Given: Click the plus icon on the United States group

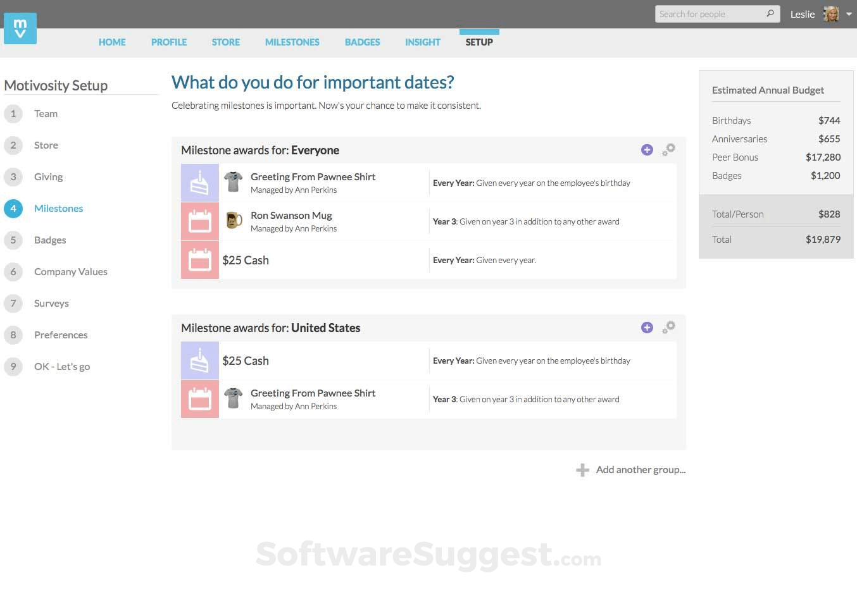Looking at the screenshot, I should [647, 328].
